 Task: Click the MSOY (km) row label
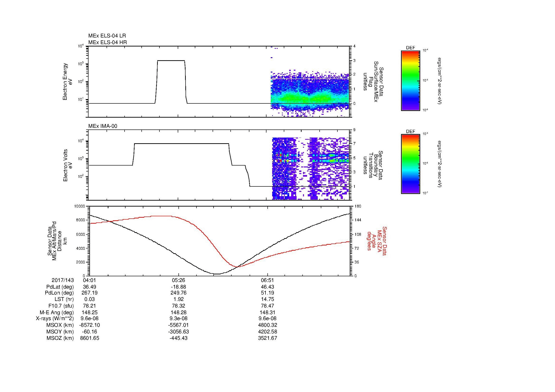60,332
